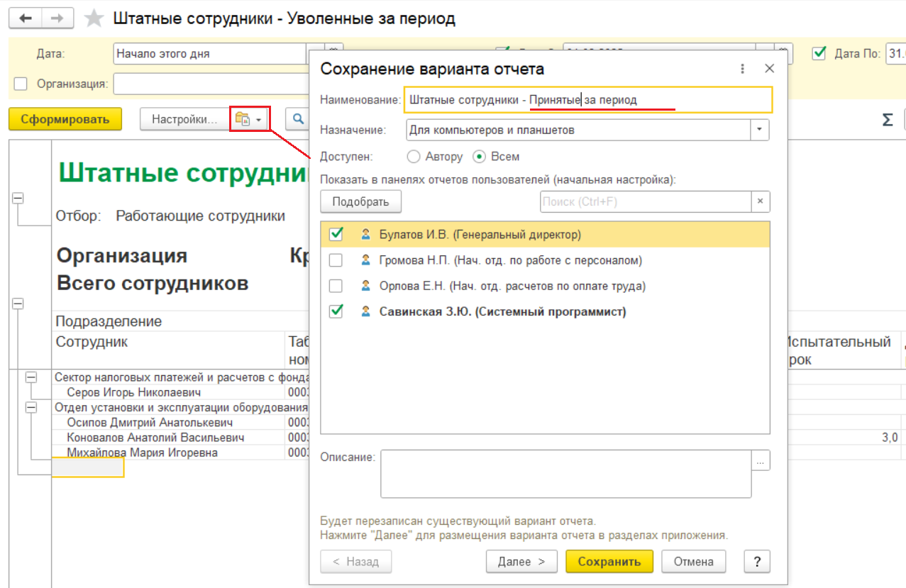Clear the user search field with X
This screenshot has height=588, width=906.
point(760,201)
